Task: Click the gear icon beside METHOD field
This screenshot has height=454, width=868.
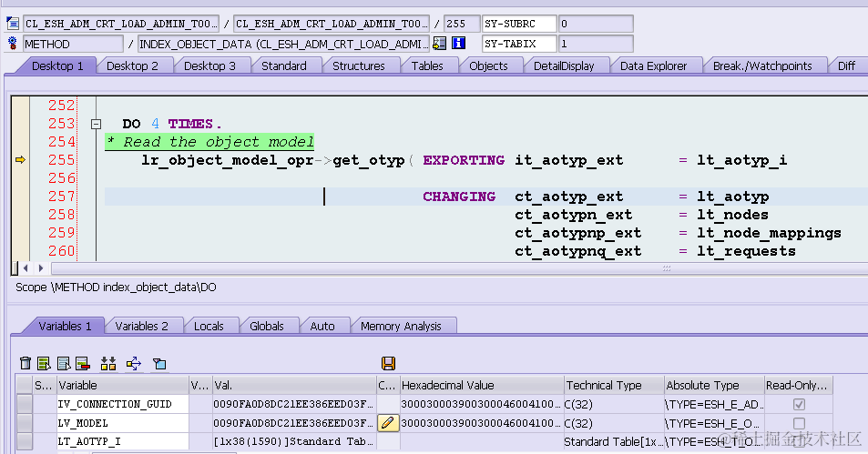Action: pos(13,43)
